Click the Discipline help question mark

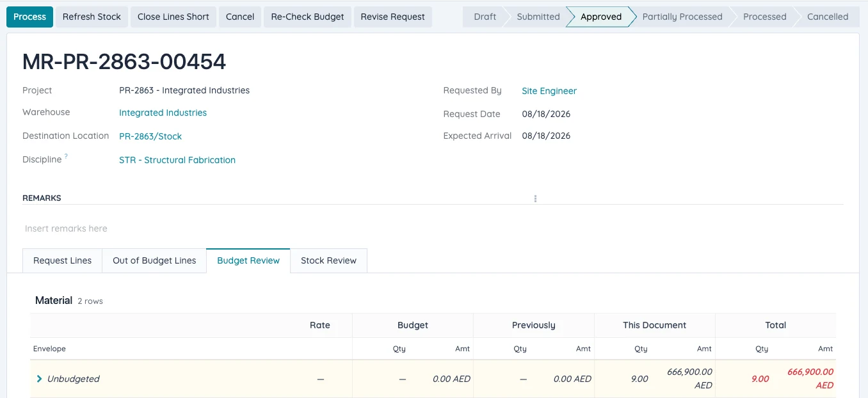point(66,157)
